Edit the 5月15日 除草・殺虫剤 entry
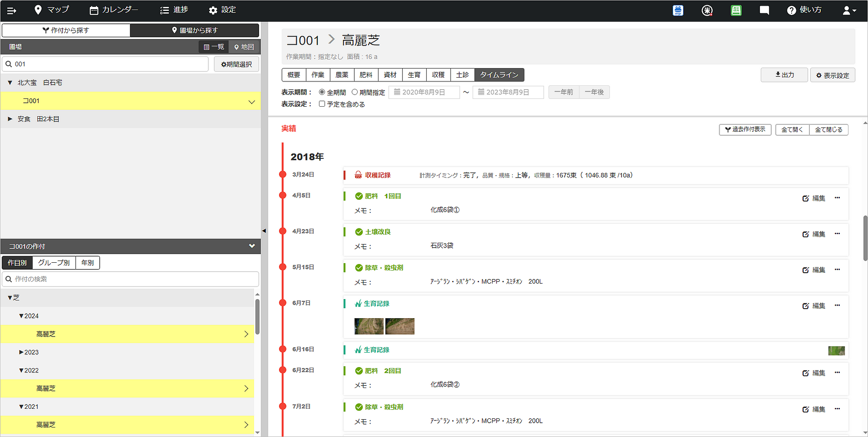This screenshot has width=868, height=437. [x=814, y=270]
